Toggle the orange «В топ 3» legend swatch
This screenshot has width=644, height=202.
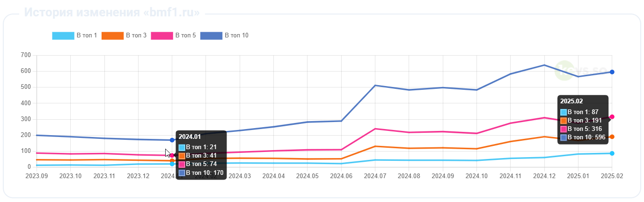tap(113, 36)
